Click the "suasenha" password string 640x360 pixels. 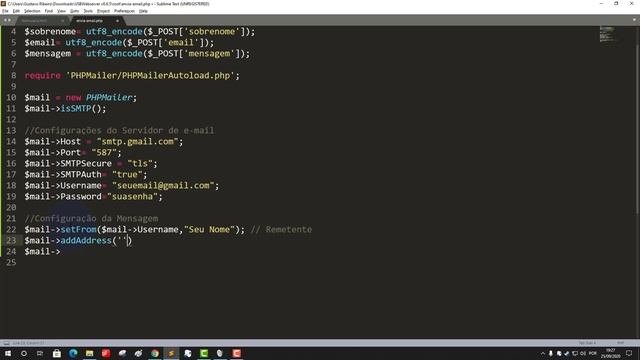click(132, 197)
